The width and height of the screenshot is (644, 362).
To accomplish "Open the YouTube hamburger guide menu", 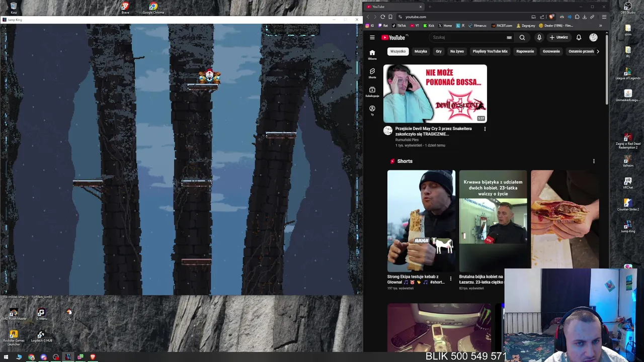I will [372, 37].
